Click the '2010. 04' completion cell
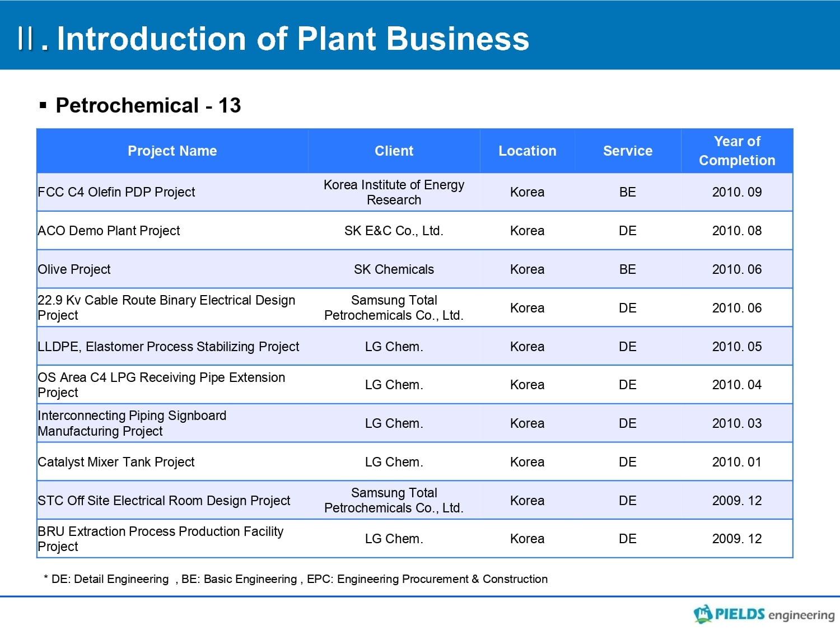 (x=737, y=385)
